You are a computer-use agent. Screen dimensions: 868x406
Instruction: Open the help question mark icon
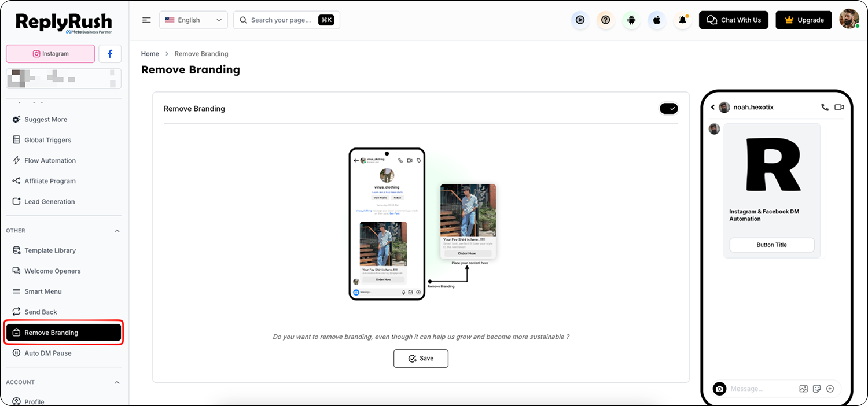pos(605,20)
